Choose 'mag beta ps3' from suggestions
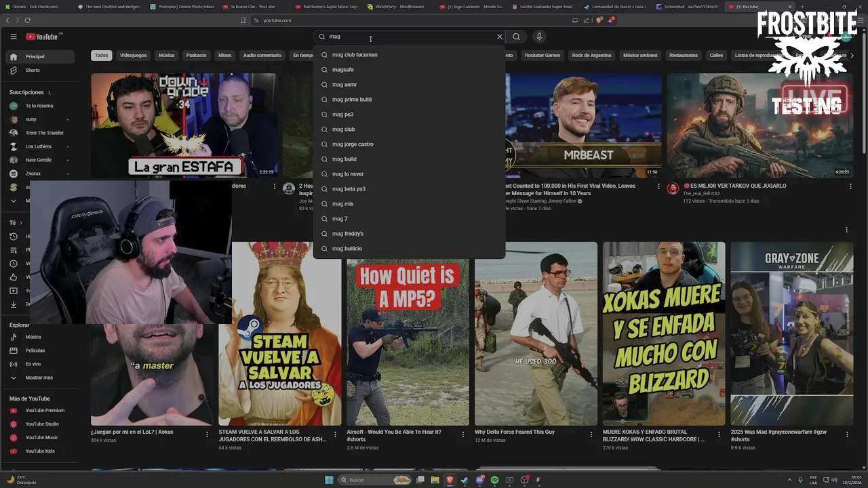The width and height of the screenshot is (868, 488). tap(410, 189)
